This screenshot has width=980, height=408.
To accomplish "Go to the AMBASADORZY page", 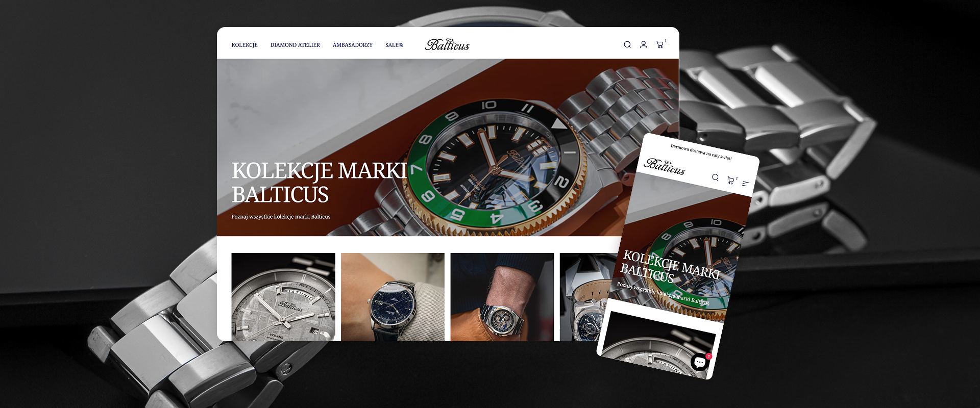I will 353,45.
